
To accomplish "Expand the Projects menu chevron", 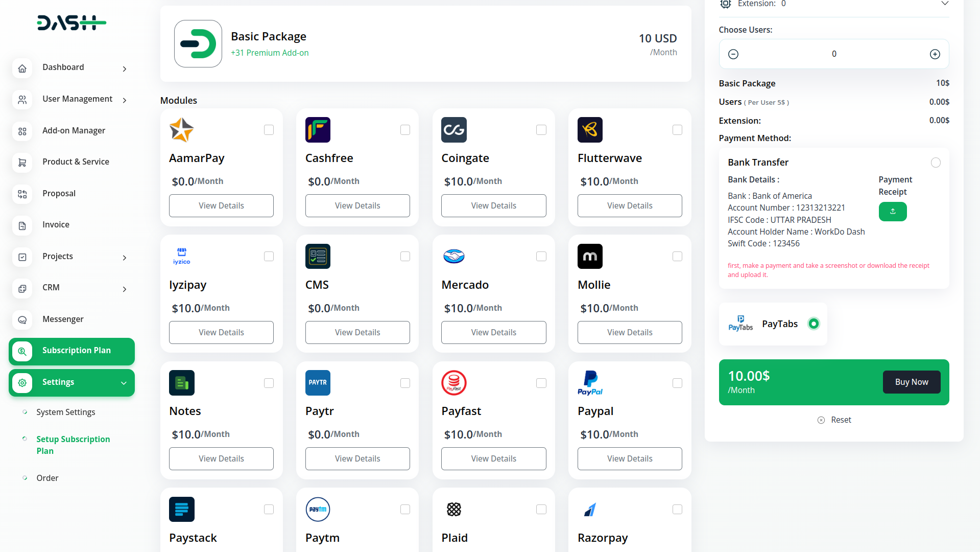I will click(125, 258).
